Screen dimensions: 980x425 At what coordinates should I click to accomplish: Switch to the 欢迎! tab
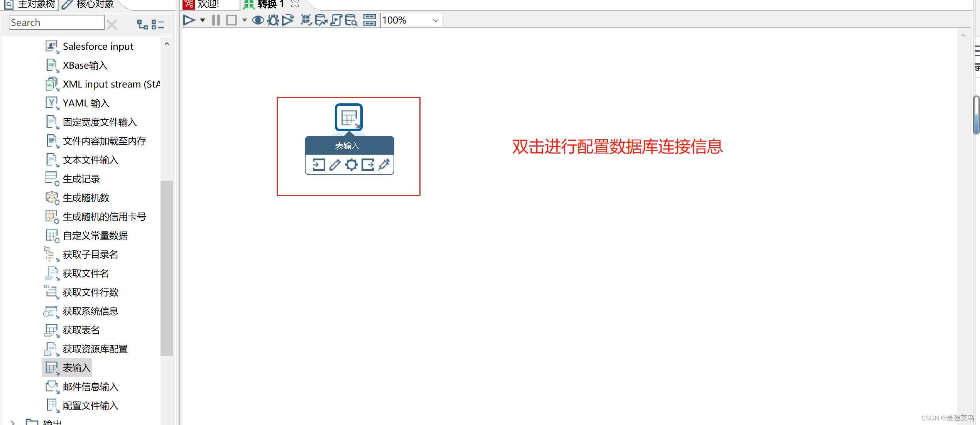(x=208, y=4)
